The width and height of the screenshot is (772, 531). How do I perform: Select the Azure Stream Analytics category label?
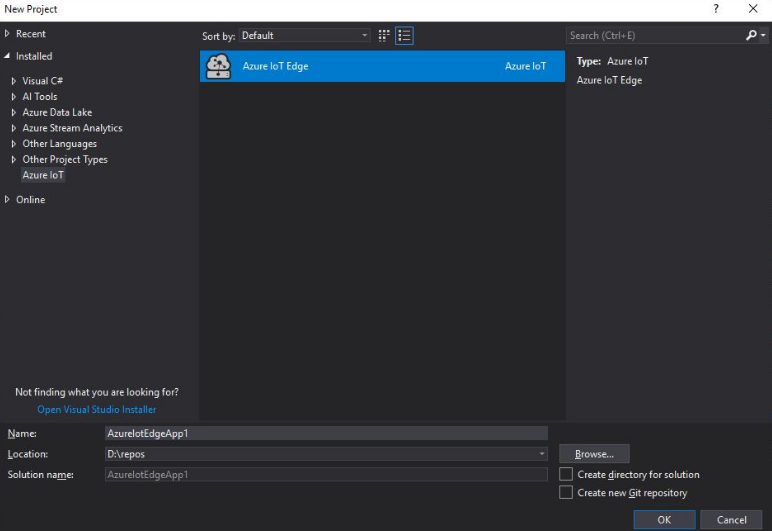72,128
